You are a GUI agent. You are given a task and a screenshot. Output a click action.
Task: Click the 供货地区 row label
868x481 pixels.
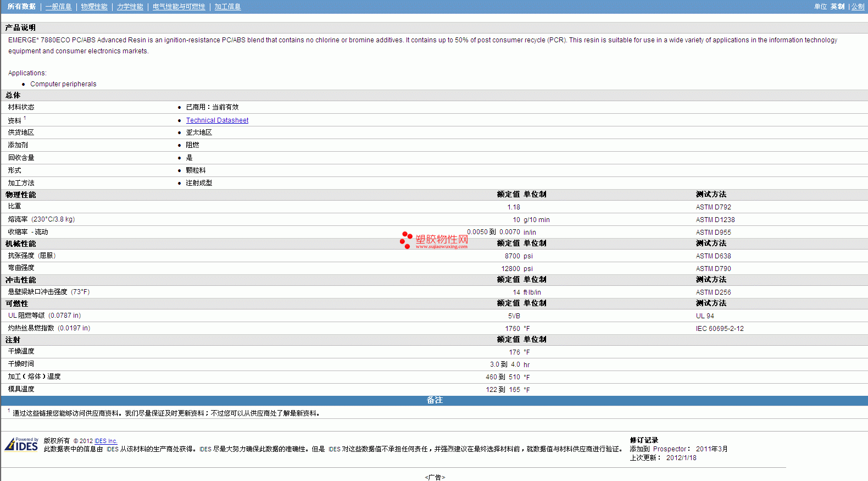(x=21, y=132)
